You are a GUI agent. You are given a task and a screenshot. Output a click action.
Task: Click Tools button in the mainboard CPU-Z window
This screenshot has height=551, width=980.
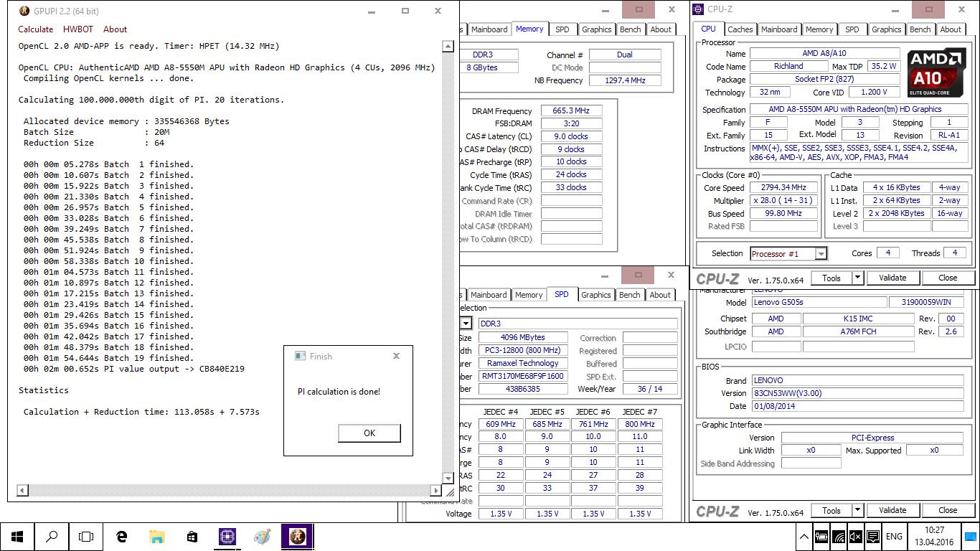click(831, 510)
